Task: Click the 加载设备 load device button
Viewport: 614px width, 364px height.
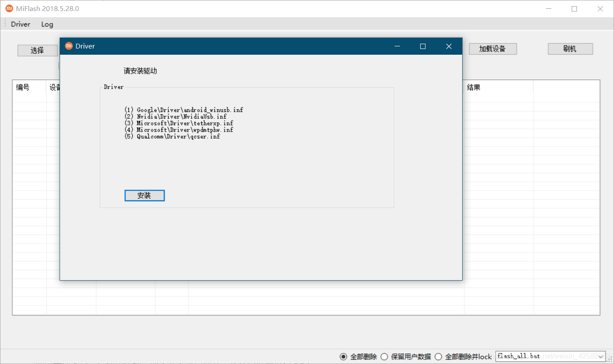Action: pyautogui.click(x=493, y=49)
